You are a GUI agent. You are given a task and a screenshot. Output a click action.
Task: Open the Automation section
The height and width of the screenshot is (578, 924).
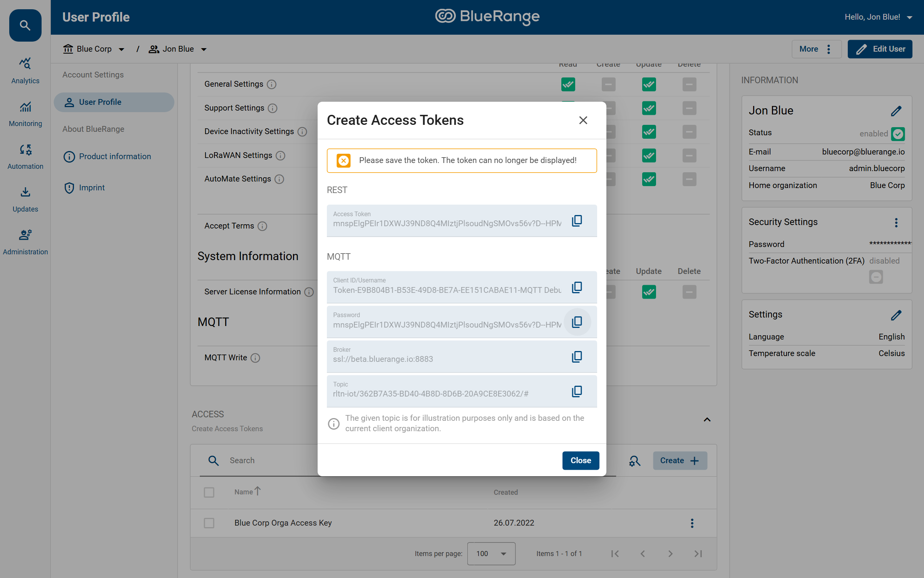click(25, 157)
